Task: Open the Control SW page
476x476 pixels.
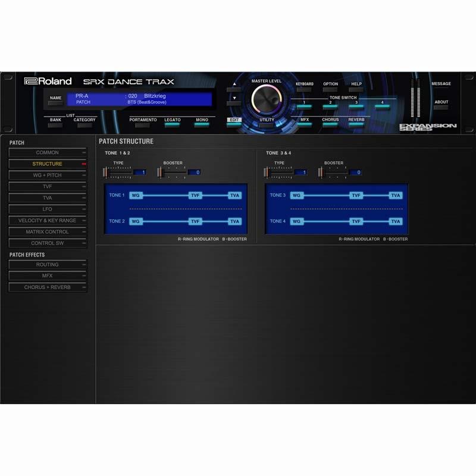Action: pos(48,243)
